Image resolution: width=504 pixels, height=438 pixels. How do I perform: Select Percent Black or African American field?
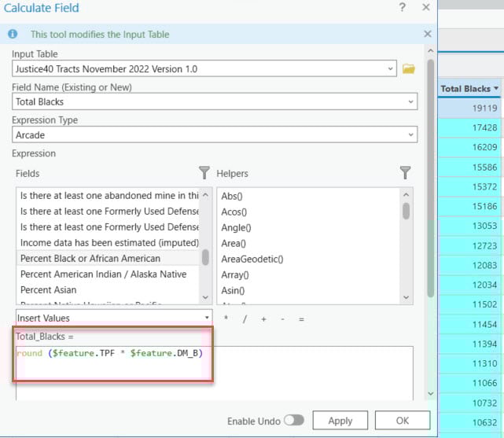(x=108, y=259)
